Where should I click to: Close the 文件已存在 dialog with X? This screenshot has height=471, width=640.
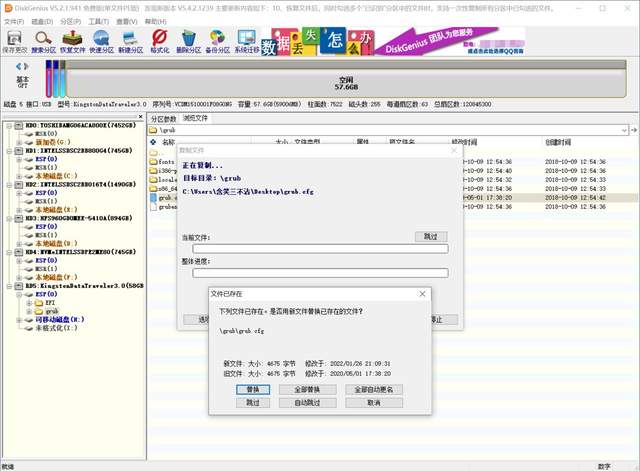(422, 294)
